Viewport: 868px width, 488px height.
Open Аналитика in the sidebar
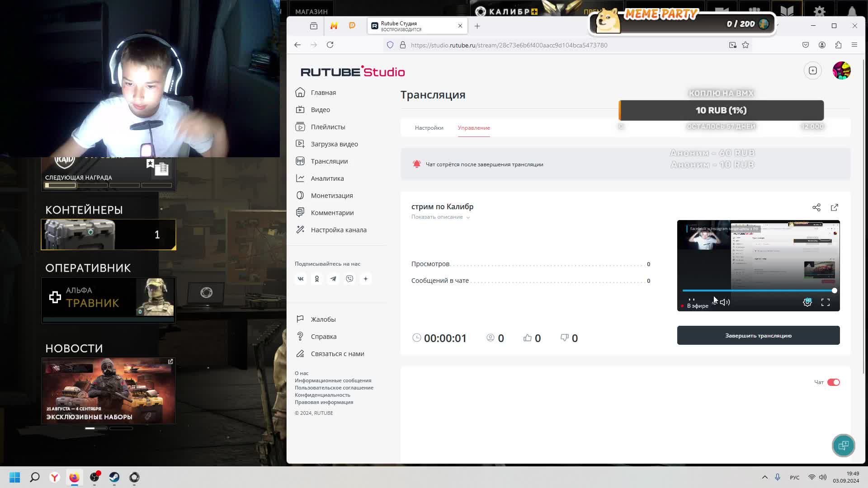[x=327, y=178]
